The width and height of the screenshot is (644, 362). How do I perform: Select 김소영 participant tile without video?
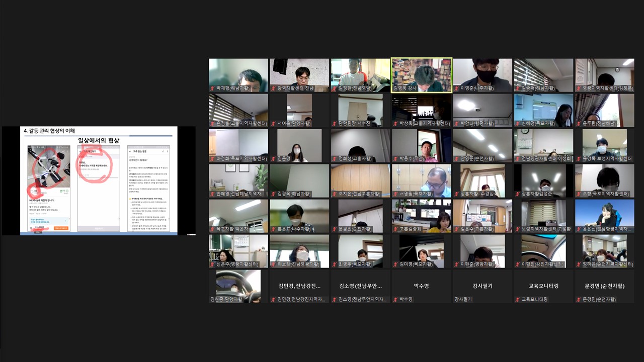click(x=360, y=286)
